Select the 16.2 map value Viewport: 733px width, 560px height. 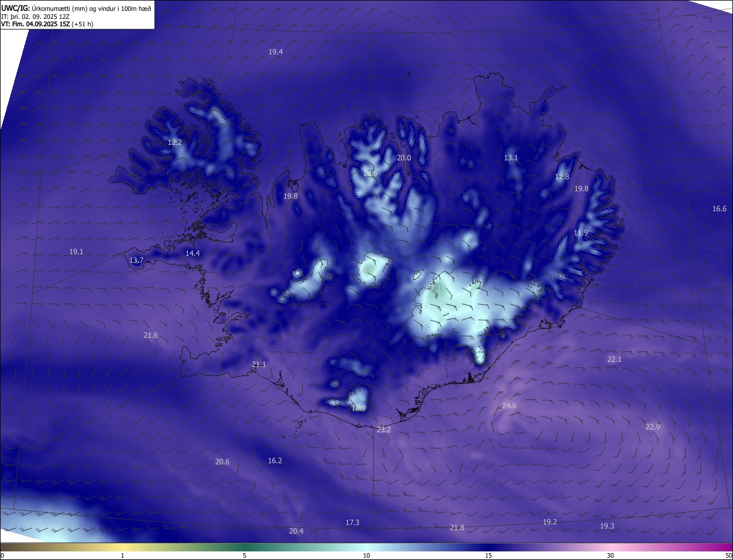pyautogui.click(x=275, y=460)
